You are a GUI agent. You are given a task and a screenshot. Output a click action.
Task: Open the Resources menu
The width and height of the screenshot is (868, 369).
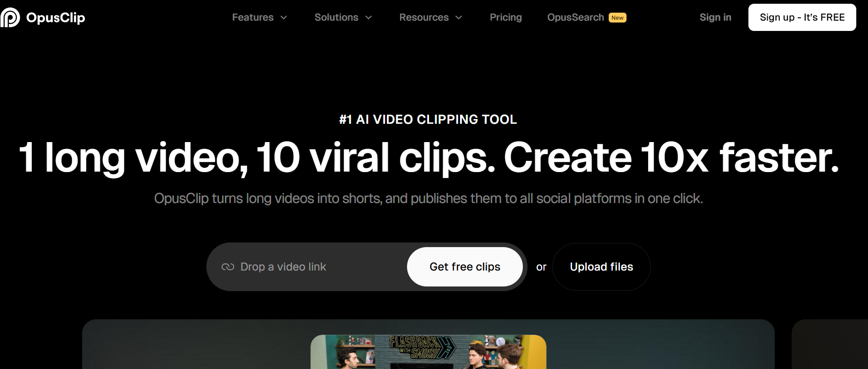(x=424, y=17)
